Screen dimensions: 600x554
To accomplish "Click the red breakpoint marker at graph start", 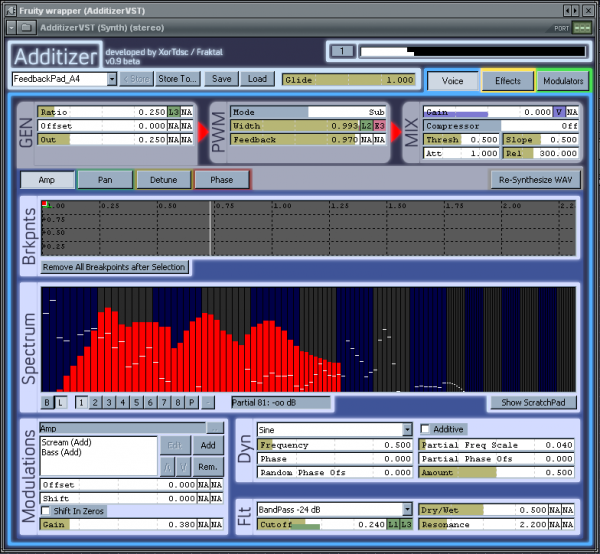I will tap(44, 204).
